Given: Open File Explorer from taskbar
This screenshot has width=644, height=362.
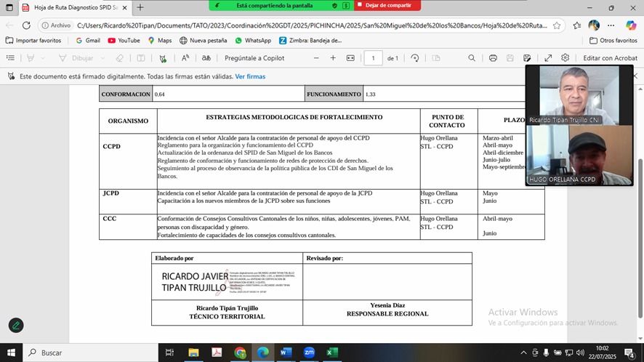Looking at the screenshot, I should click(x=193, y=353).
